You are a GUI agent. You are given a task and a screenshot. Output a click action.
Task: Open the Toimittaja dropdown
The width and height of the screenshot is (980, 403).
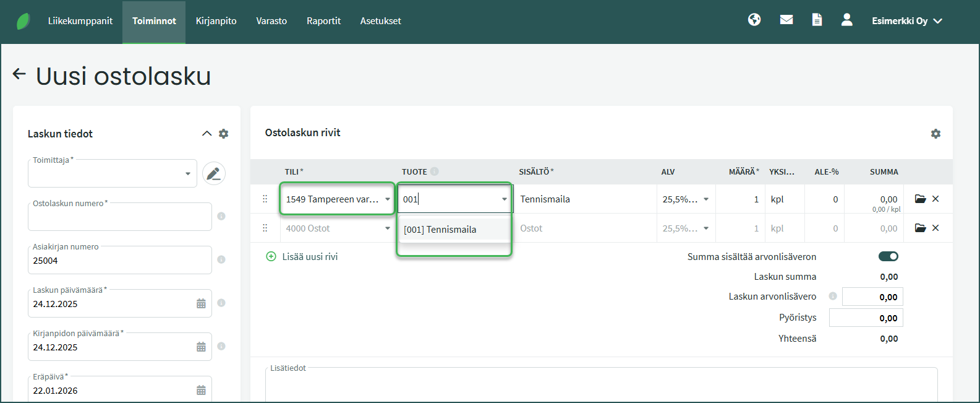coord(113,174)
